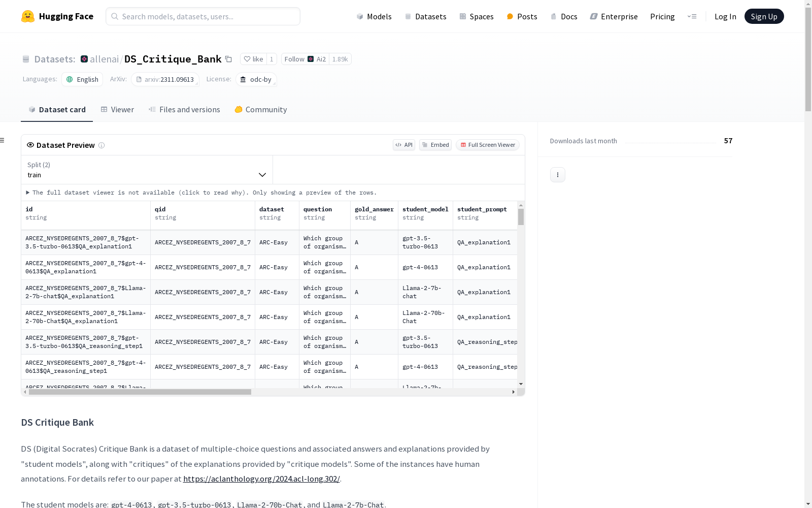Click the Downloads last month count 57
The height and width of the screenshot is (508, 812).
coord(728,141)
